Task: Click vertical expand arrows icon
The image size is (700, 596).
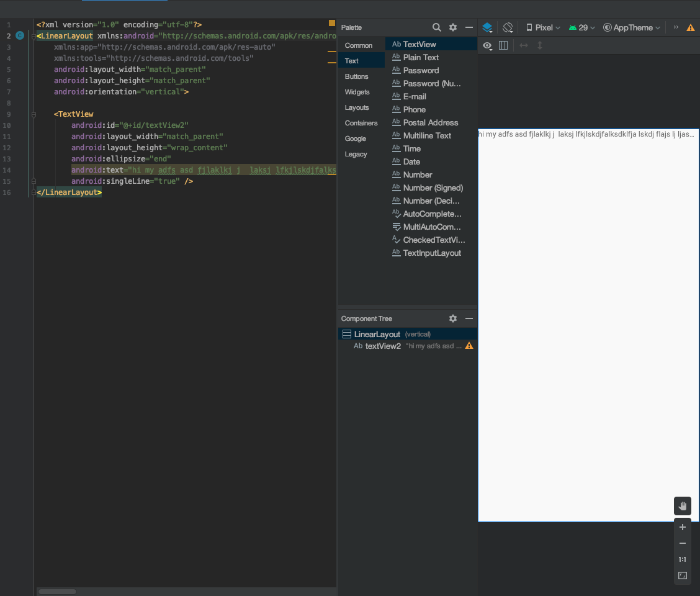Action: point(540,45)
